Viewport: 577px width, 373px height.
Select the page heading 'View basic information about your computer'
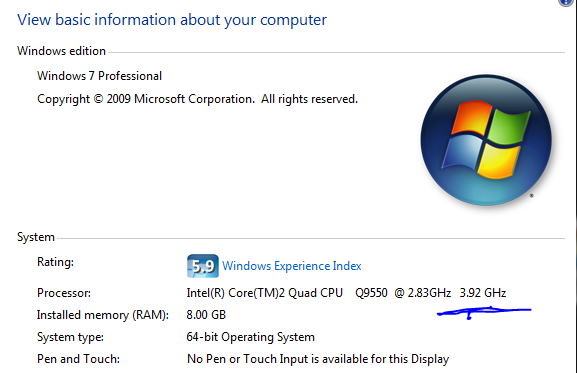172,20
